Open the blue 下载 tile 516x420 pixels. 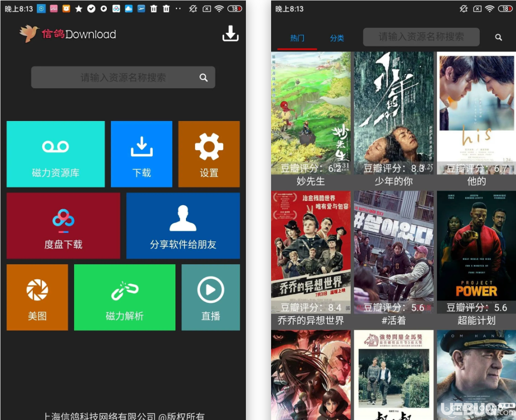[x=142, y=154]
